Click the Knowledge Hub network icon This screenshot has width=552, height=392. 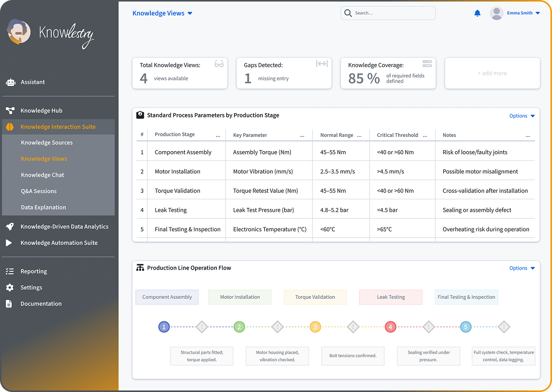(10, 111)
